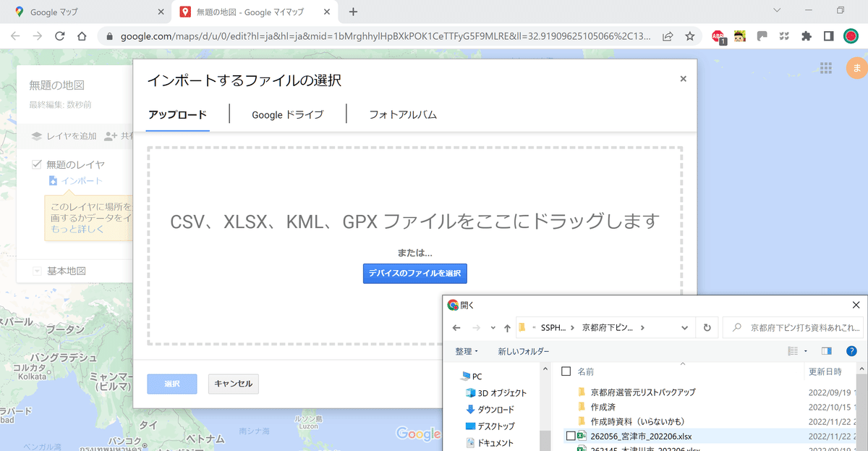Toggle the Chrome side panel icon
The height and width of the screenshot is (451, 868).
pyautogui.click(x=829, y=36)
